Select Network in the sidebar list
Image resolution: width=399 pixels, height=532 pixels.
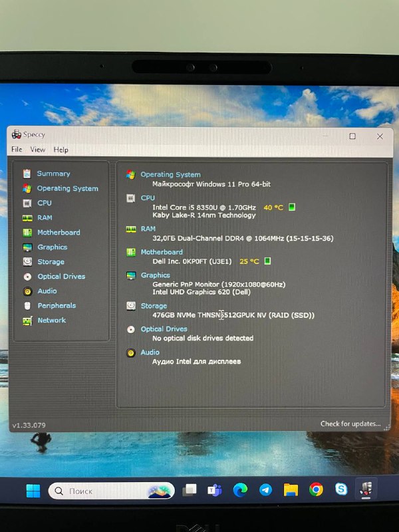(52, 321)
